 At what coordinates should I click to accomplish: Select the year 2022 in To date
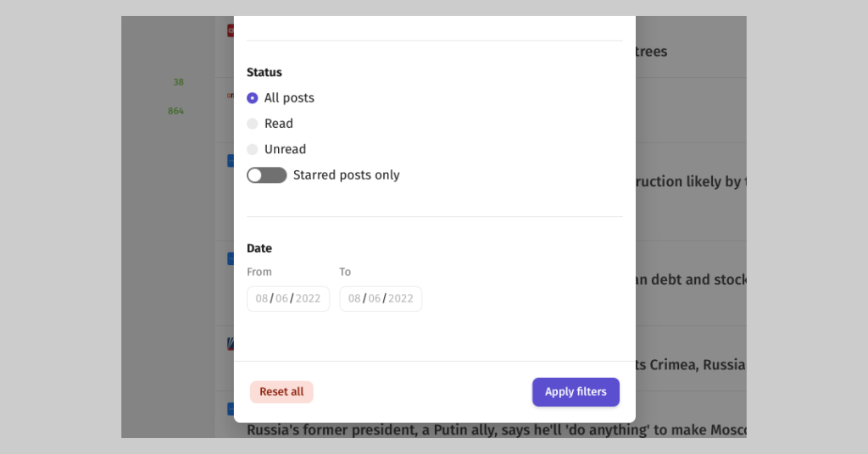click(400, 299)
